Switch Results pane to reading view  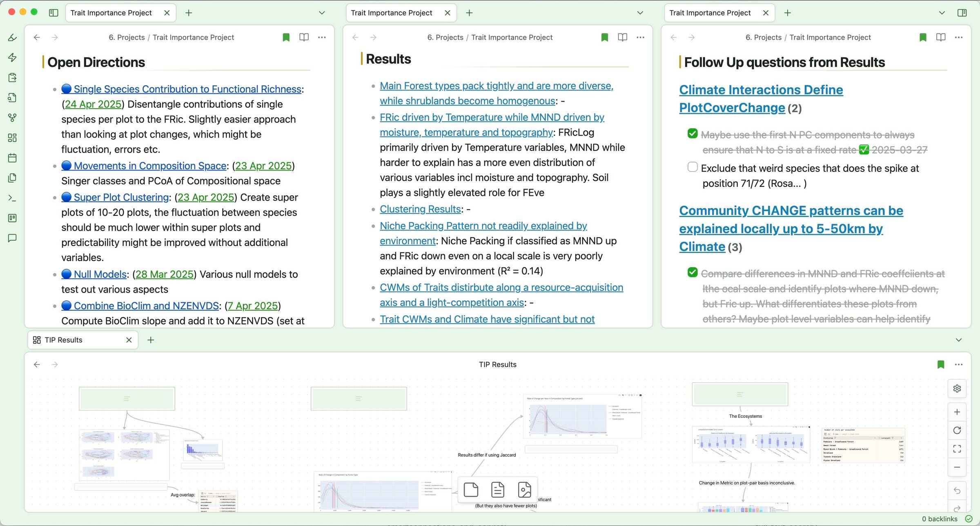pos(622,37)
